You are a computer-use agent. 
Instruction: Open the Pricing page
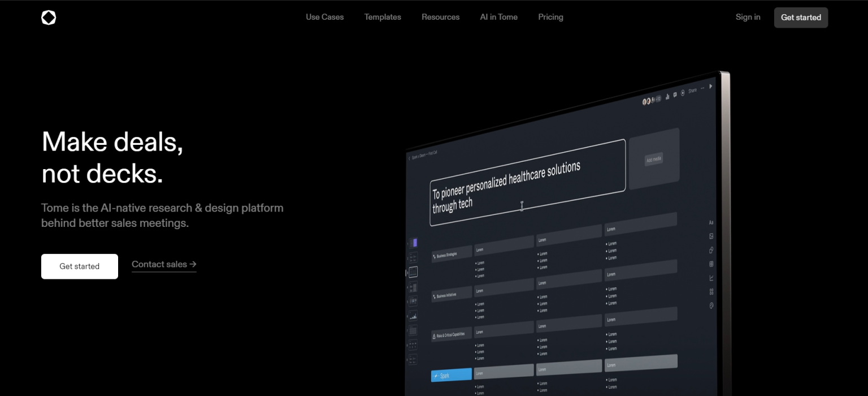tap(551, 17)
